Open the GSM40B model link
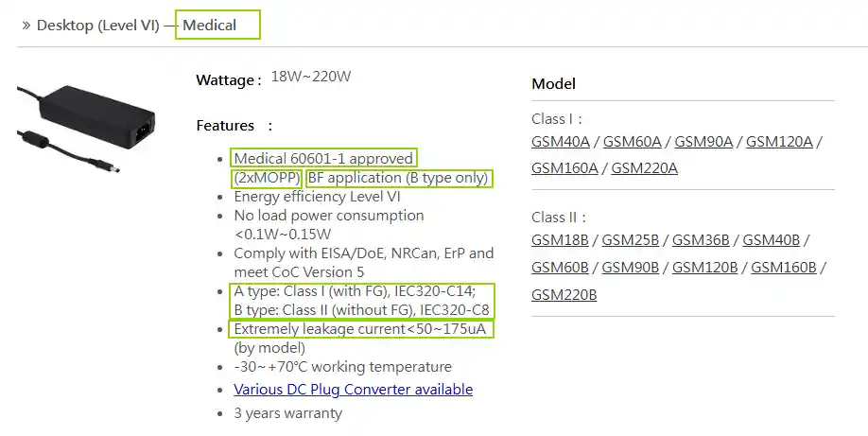This screenshot has height=436, width=868. pos(772,240)
